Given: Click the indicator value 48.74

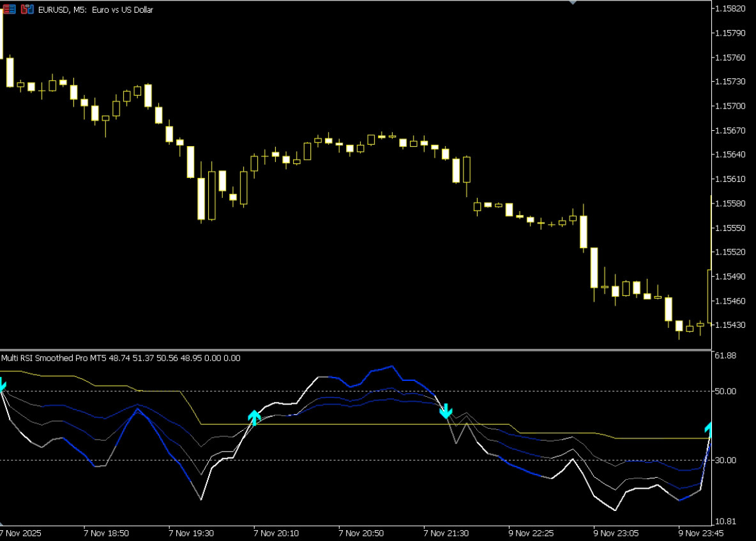Looking at the screenshot, I should 119,358.
